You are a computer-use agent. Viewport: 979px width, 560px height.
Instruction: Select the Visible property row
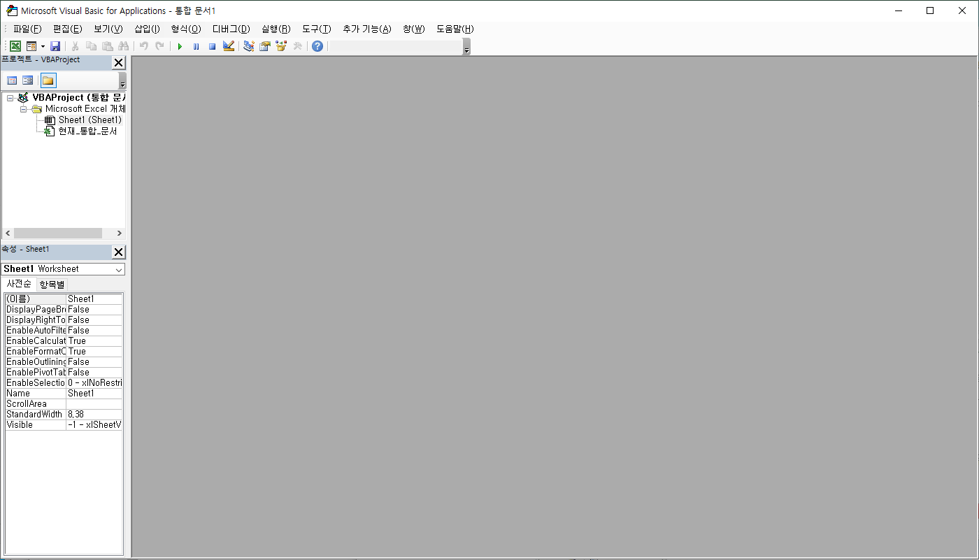point(64,424)
